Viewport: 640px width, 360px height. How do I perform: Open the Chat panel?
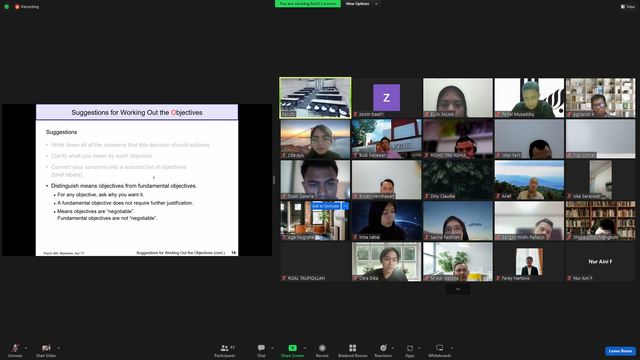coord(261,350)
